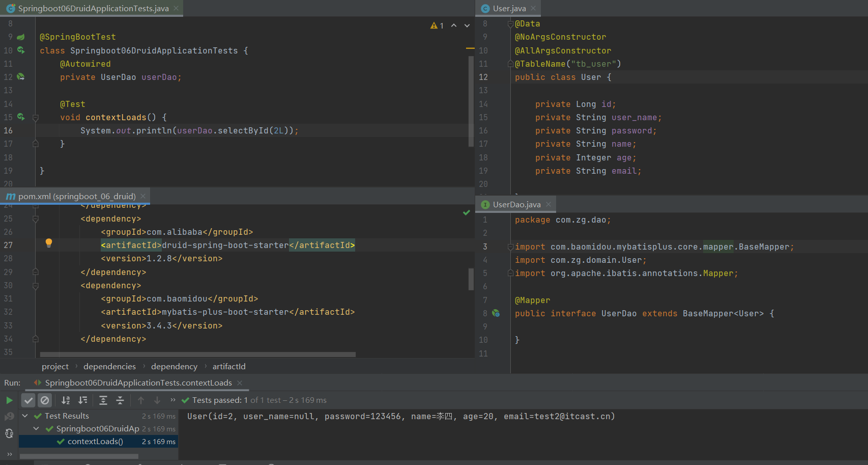Screen dimensions: 868x465
Task: Close Springboot06DruidApplicationTests.java editor tab
Action: point(176,8)
